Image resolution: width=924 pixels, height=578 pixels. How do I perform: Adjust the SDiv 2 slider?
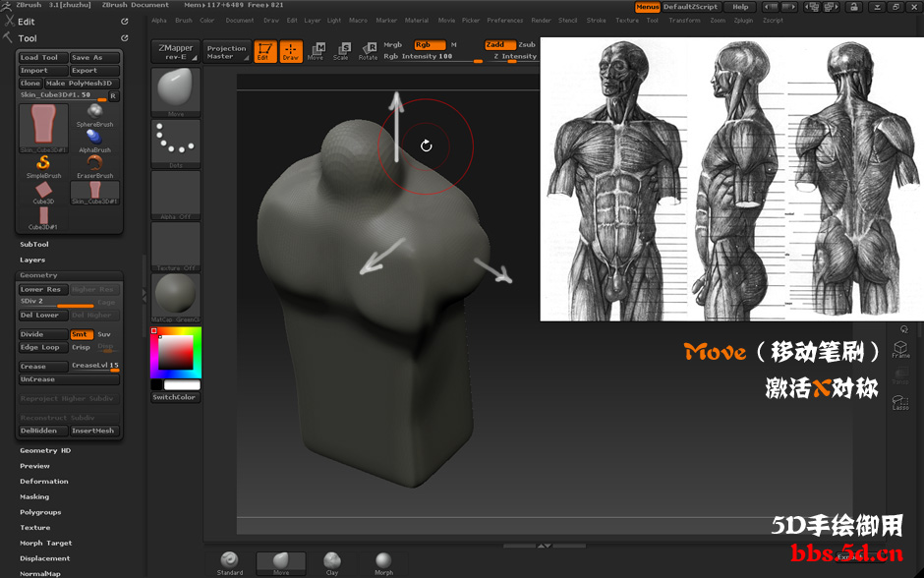click(57, 302)
